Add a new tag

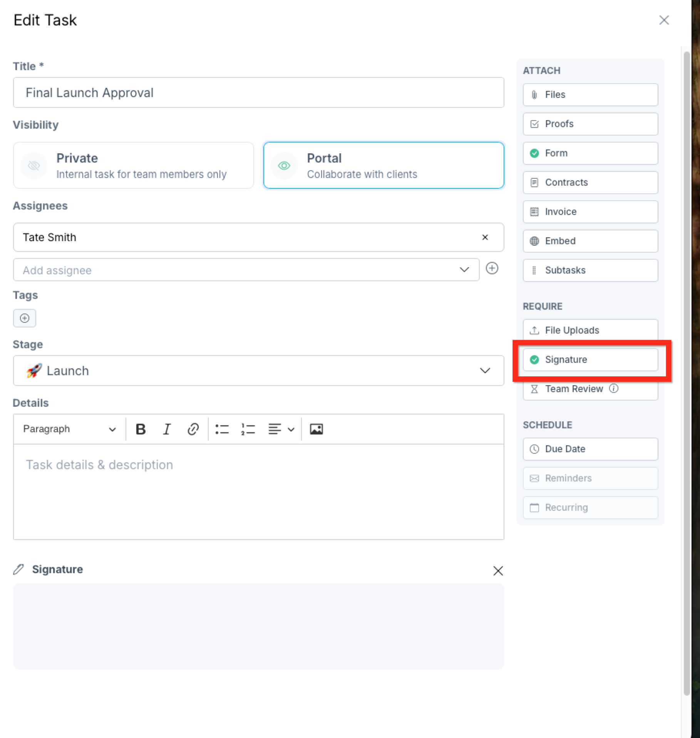pyautogui.click(x=25, y=318)
